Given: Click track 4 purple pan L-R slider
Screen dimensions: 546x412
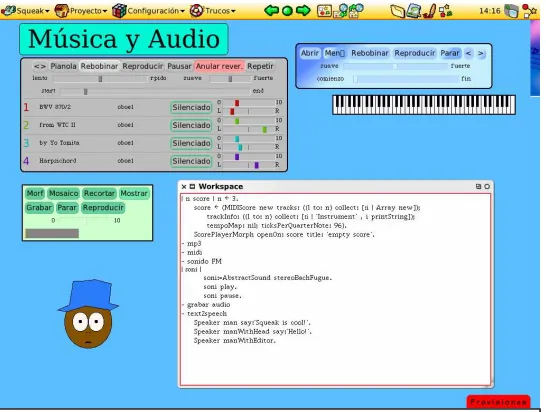Looking at the screenshot, I should pos(248,165).
